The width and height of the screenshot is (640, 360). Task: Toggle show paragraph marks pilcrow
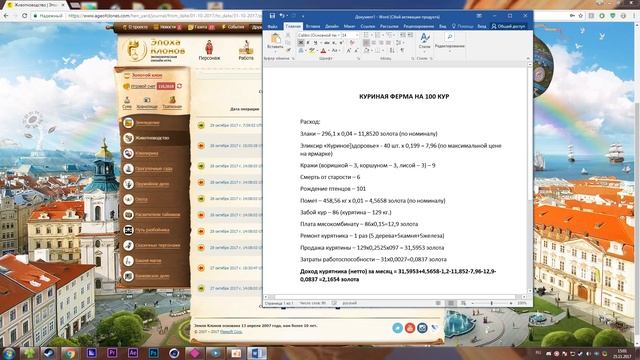[x=402, y=50]
